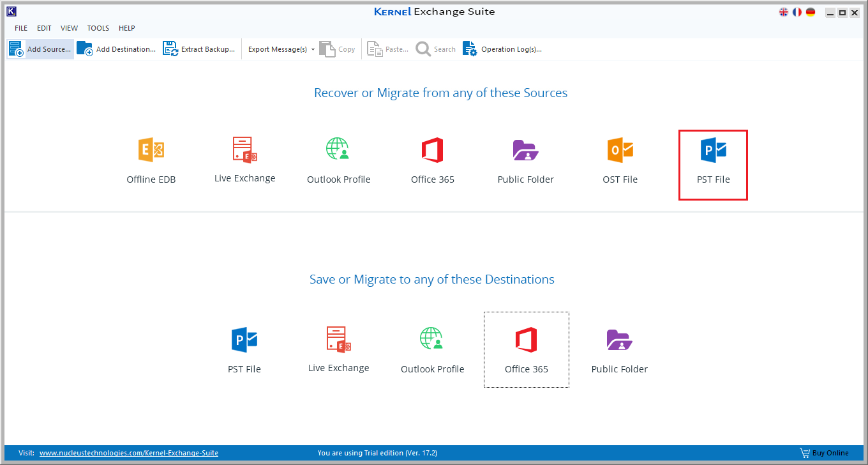Expand Export Message(s) dropdown arrow

pos(313,50)
